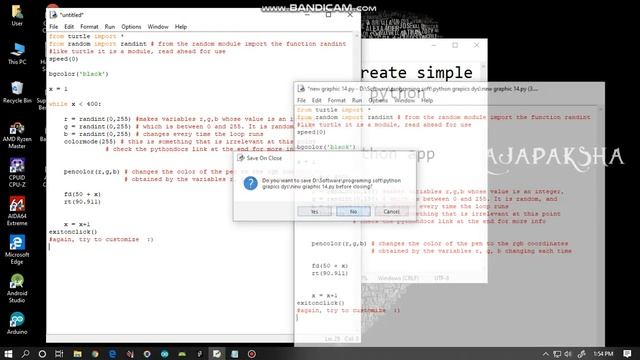Open Help menu in untitled window
640x360 pixels.
coord(180,27)
